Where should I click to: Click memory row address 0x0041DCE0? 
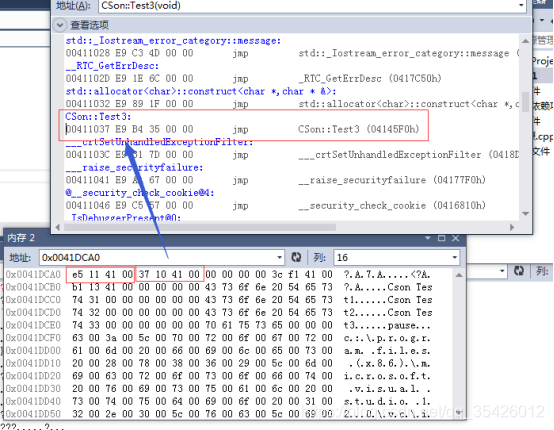tap(33, 325)
